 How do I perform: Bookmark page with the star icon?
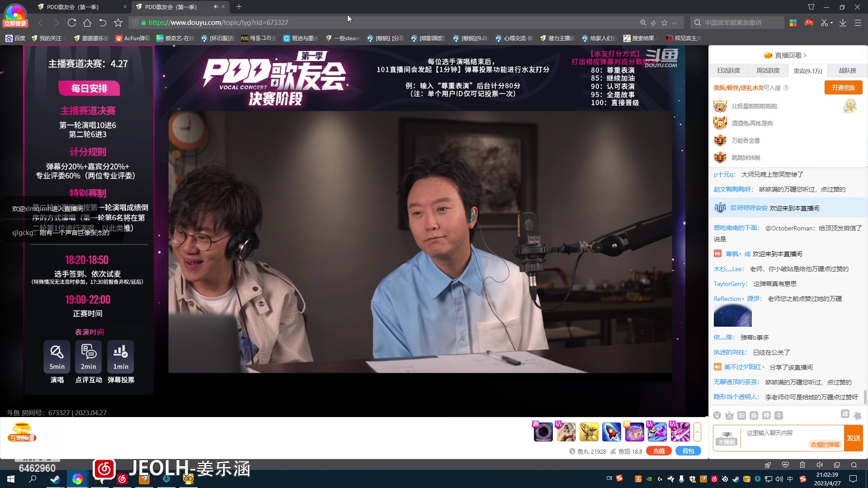click(x=118, y=23)
